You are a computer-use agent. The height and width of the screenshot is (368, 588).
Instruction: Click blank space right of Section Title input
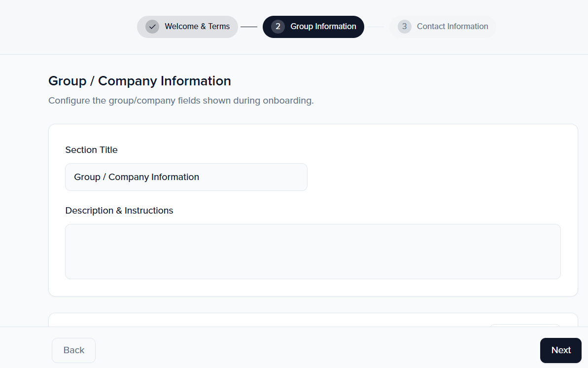click(434, 177)
